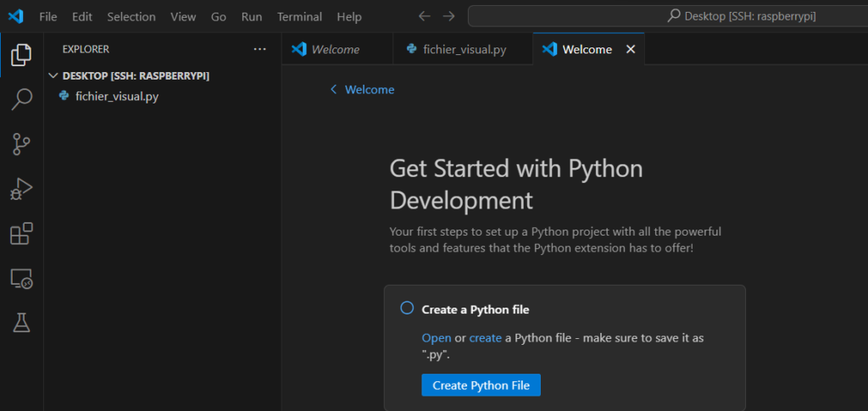868x411 pixels.
Task: Open the Run and Debug view
Action: (21, 189)
